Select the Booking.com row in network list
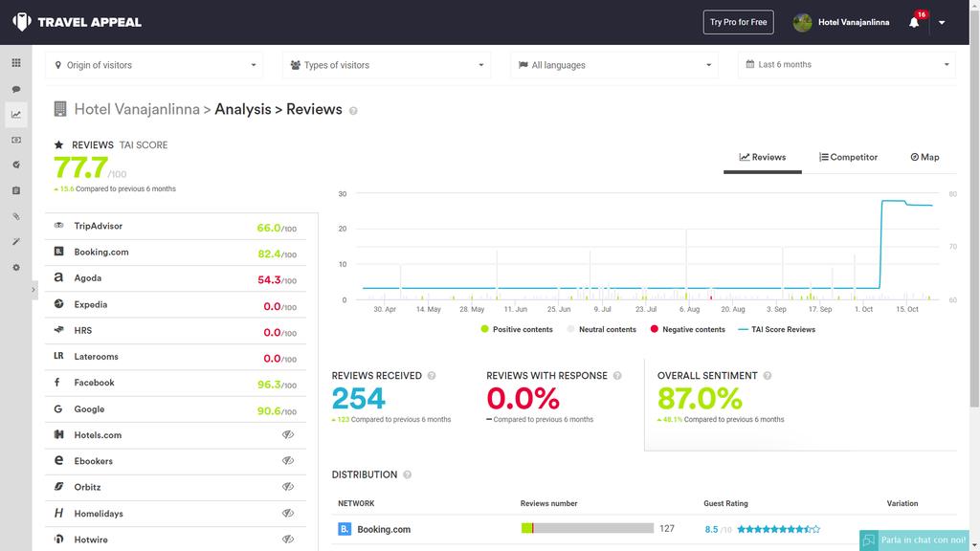Image resolution: width=980 pixels, height=551 pixels. click(x=176, y=253)
